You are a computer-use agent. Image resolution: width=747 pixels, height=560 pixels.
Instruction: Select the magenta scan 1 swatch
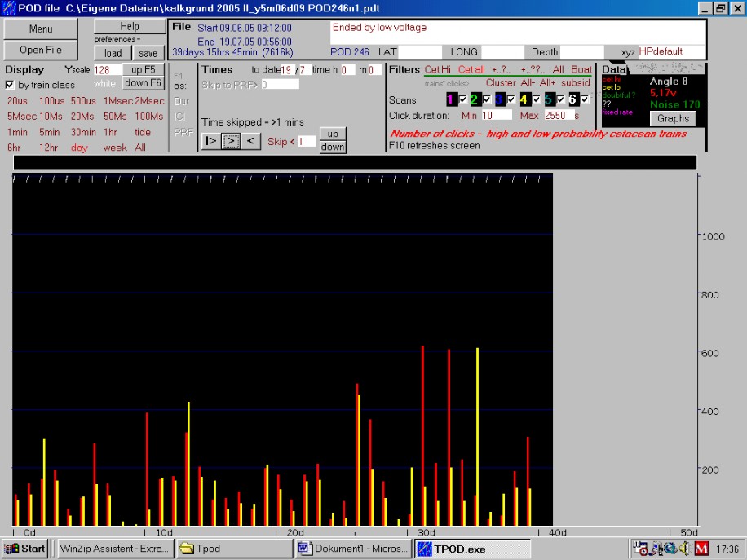click(451, 99)
